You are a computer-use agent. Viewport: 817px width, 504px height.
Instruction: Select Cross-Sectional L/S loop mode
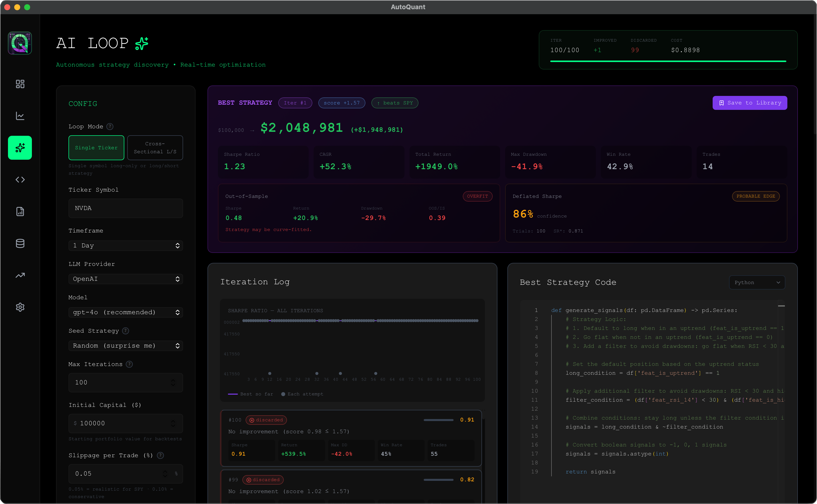155,148
